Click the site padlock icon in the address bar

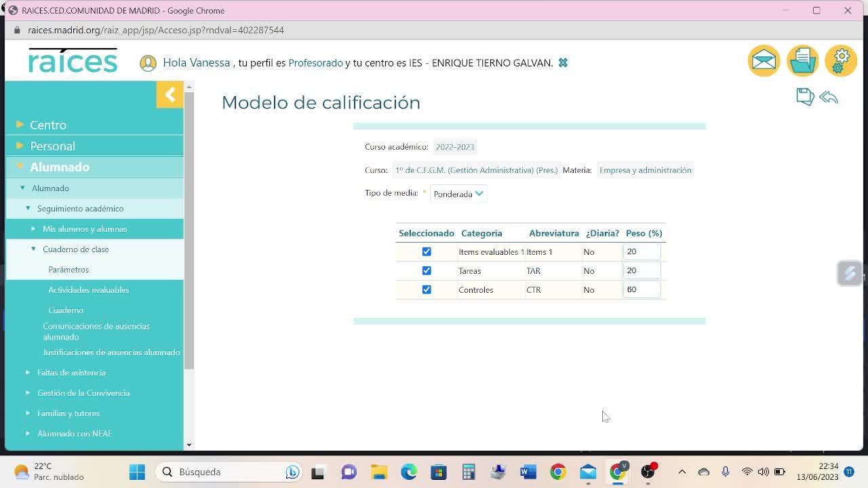point(17,30)
